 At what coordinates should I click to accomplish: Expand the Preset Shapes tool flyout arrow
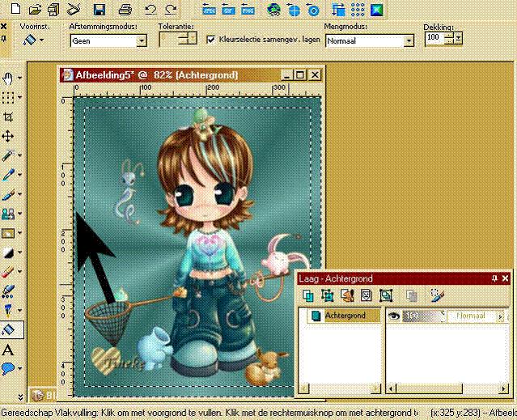click(x=19, y=368)
